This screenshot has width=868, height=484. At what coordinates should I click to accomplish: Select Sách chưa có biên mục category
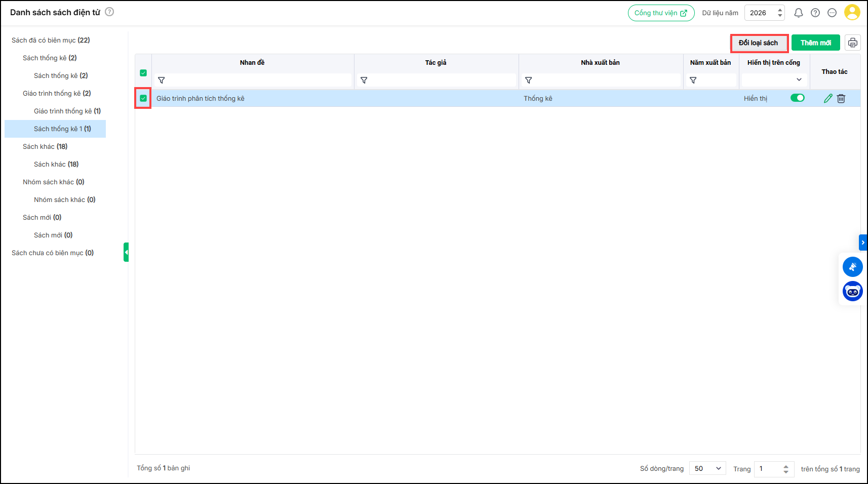(53, 253)
